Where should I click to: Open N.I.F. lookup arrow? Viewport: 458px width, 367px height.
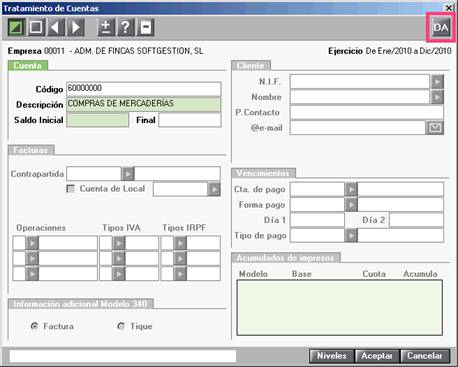click(437, 81)
